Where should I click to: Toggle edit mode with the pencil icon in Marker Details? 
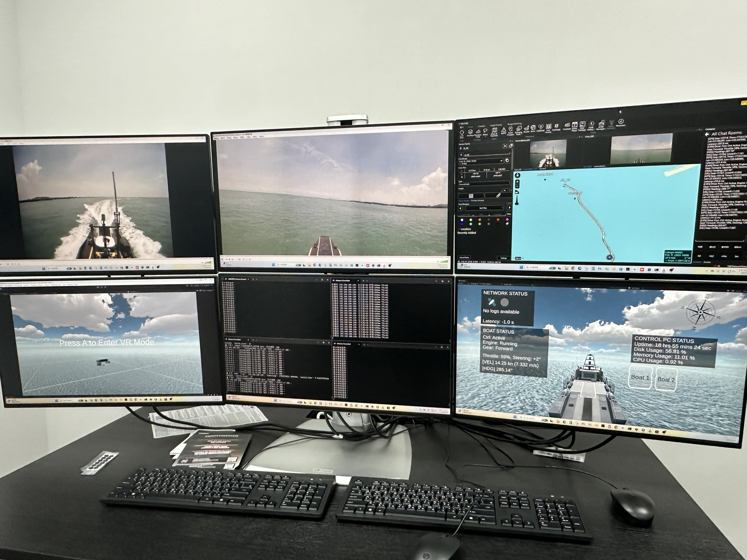click(x=498, y=195)
